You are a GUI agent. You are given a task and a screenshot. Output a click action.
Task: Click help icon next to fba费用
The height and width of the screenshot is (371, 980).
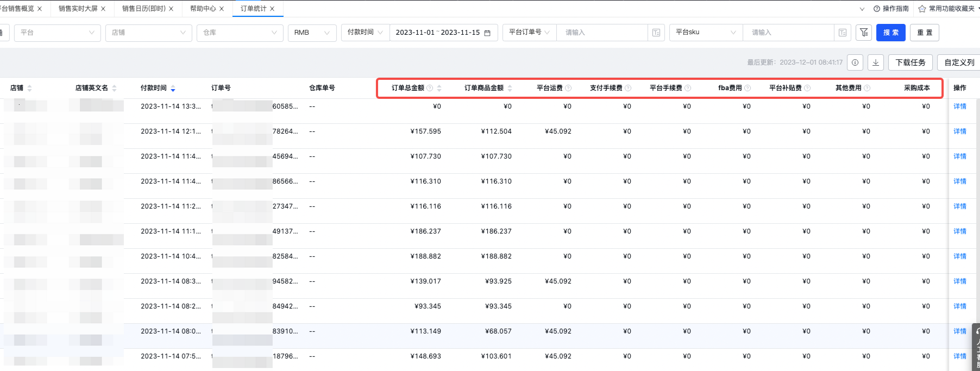(x=747, y=88)
